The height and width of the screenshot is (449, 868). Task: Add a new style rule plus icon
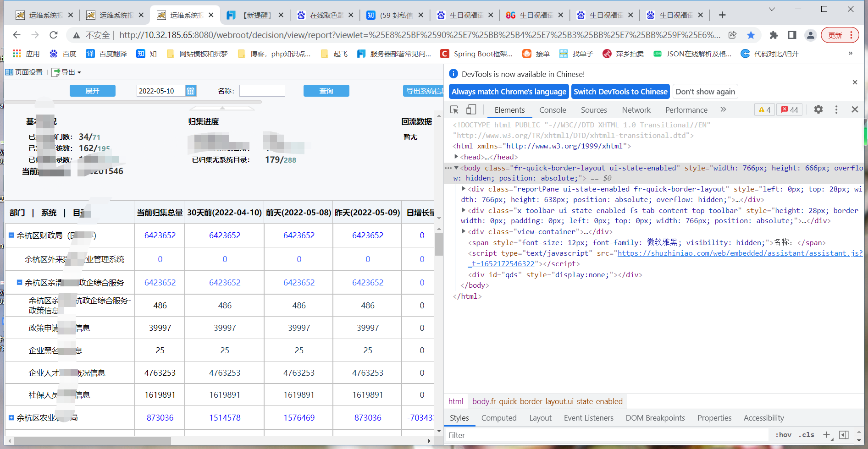(826, 435)
